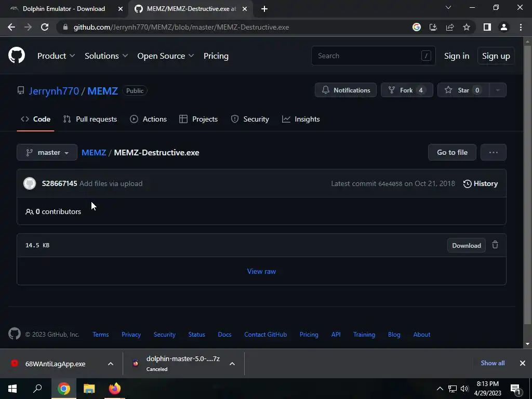Open file History

point(481,183)
